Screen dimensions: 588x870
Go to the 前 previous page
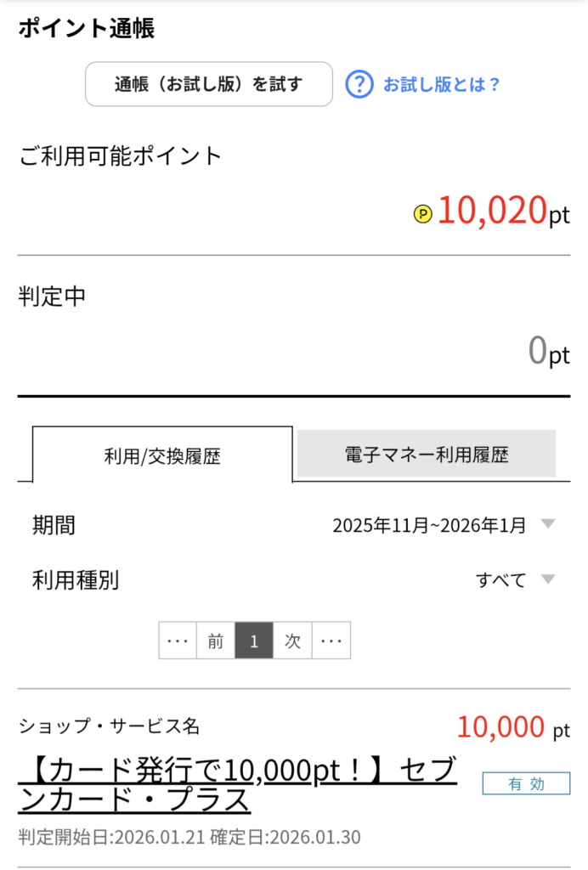[215, 641]
